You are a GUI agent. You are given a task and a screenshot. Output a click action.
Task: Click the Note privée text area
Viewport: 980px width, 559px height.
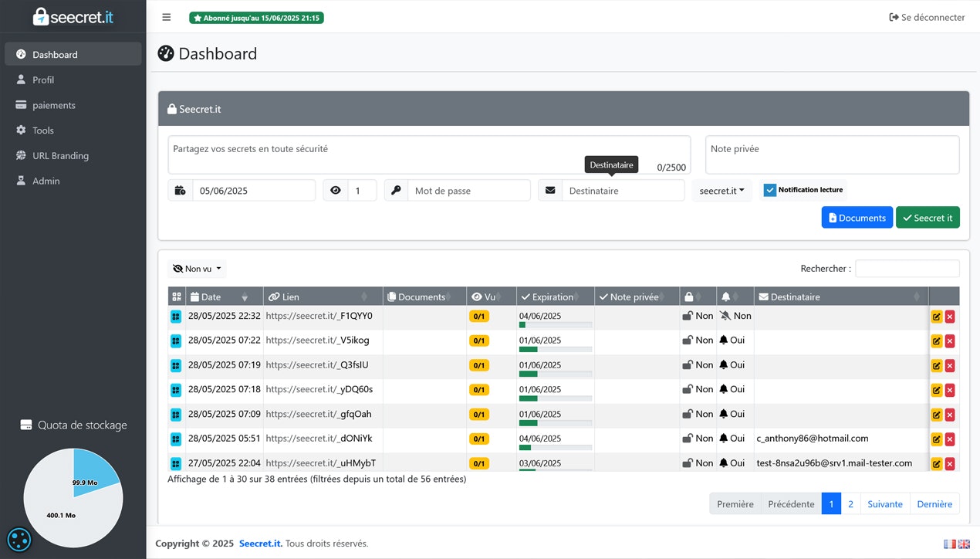pyautogui.click(x=833, y=155)
